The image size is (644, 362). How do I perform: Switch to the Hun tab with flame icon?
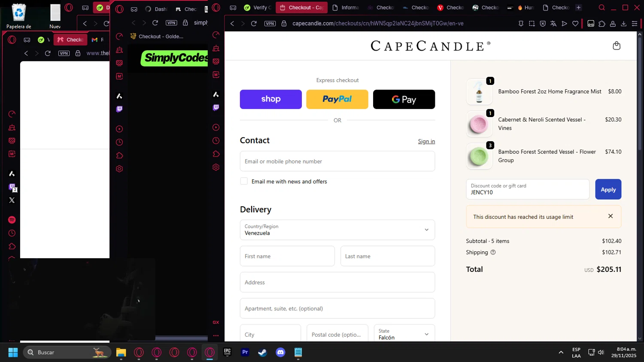(526, 8)
